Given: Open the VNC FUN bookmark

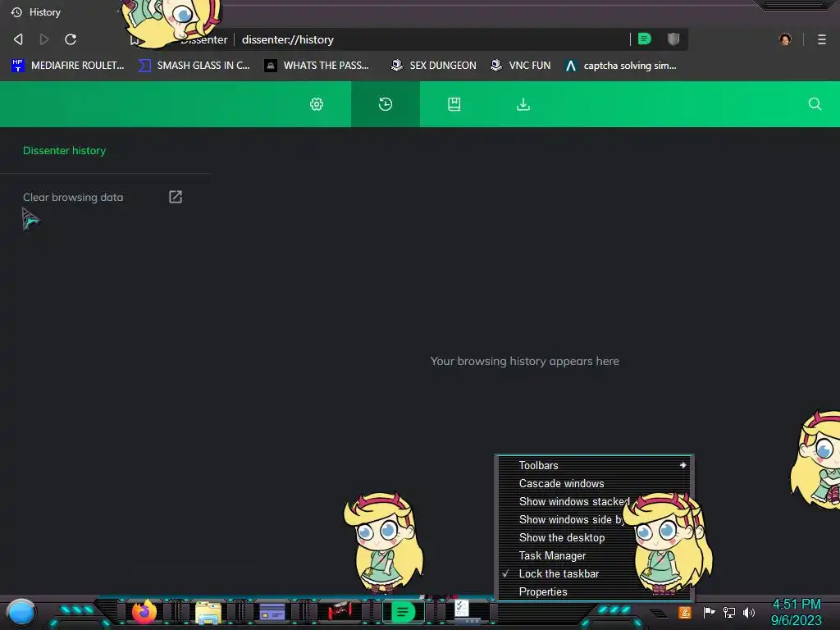Looking at the screenshot, I should pyautogui.click(x=521, y=66).
